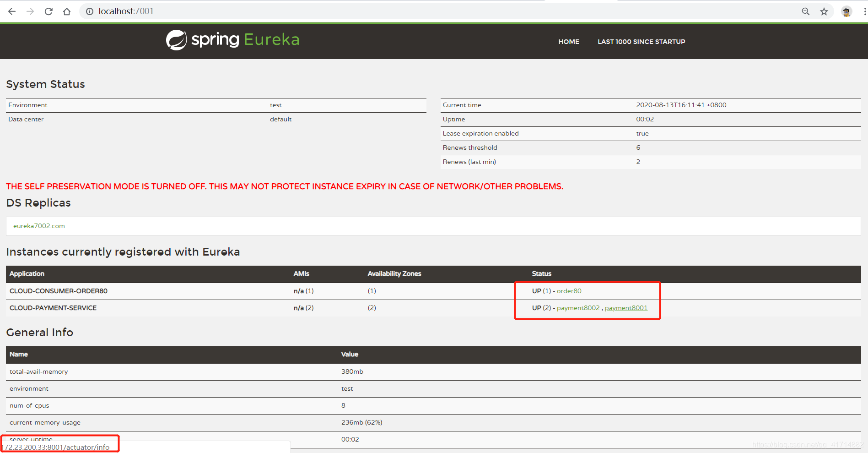Screen dimensions: 868x453
Task: Click the n/a (1) AMIs cell
Action: tap(303, 291)
